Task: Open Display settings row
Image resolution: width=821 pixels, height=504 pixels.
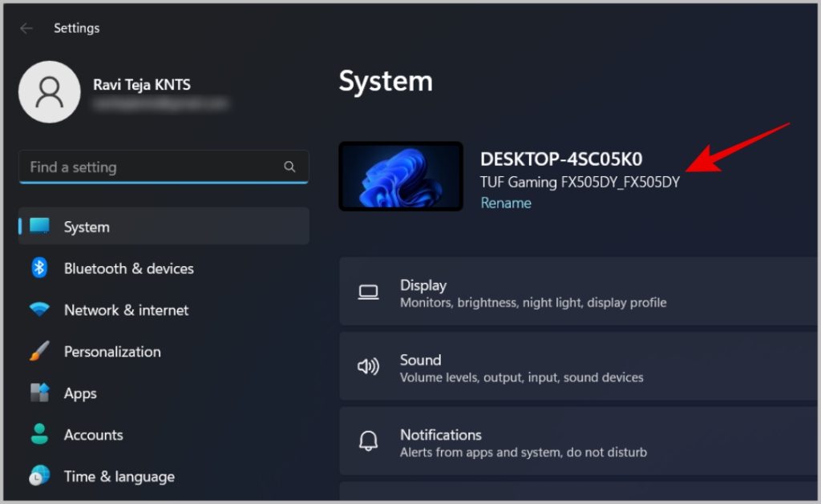Action: pyautogui.click(x=579, y=292)
